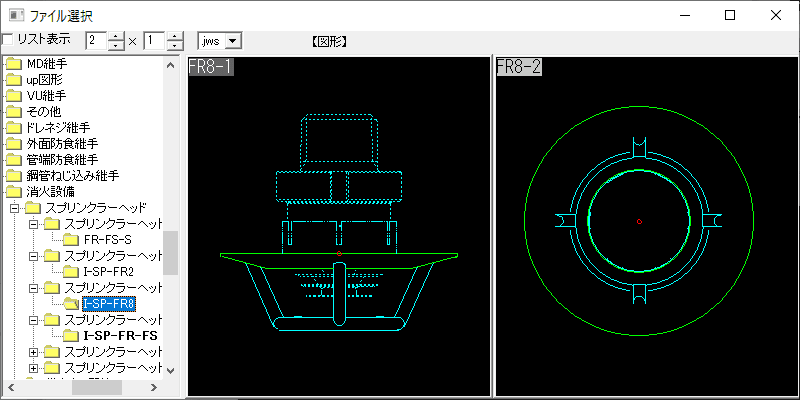
Task: Open the I-SP-FR2 folder
Action: 108,272
